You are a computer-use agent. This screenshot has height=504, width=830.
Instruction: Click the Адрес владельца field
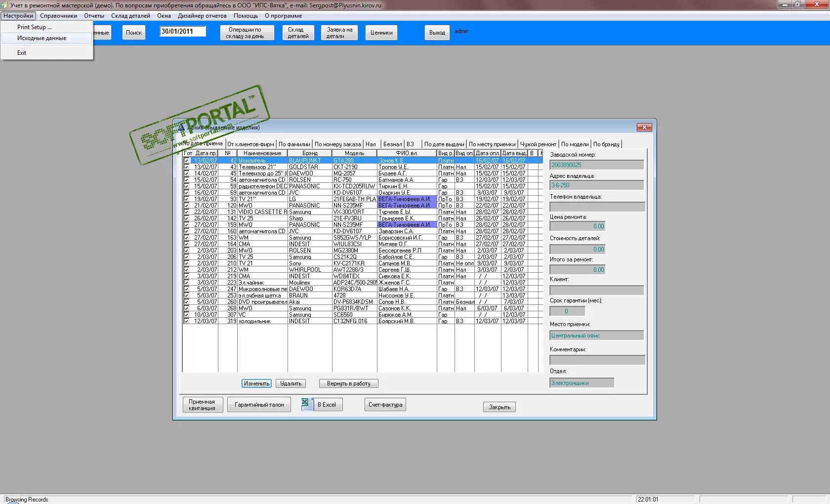[597, 185]
